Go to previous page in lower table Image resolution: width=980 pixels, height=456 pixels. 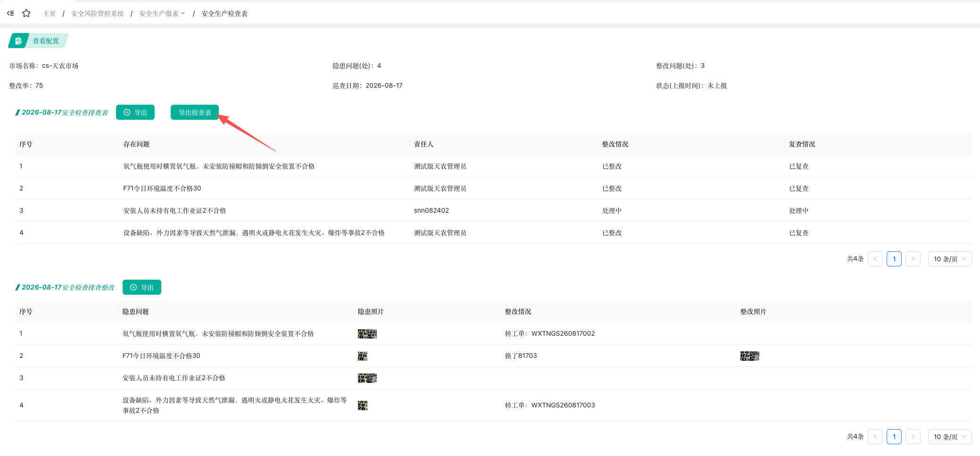875,437
